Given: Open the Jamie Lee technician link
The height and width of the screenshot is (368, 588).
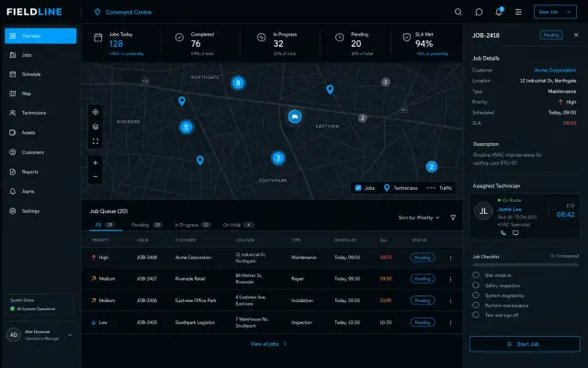Looking at the screenshot, I should point(509,209).
